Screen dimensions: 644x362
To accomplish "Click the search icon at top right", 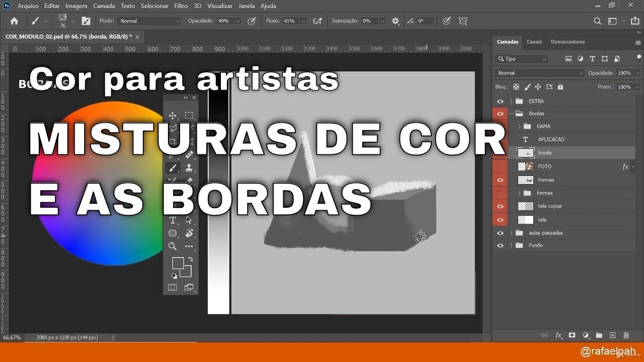I will click(x=597, y=21).
